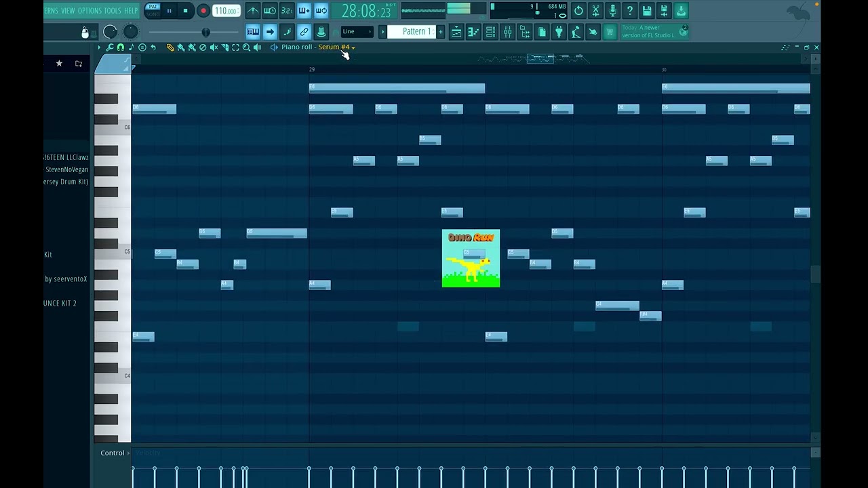Open the mixer faders view icon

(x=507, y=32)
